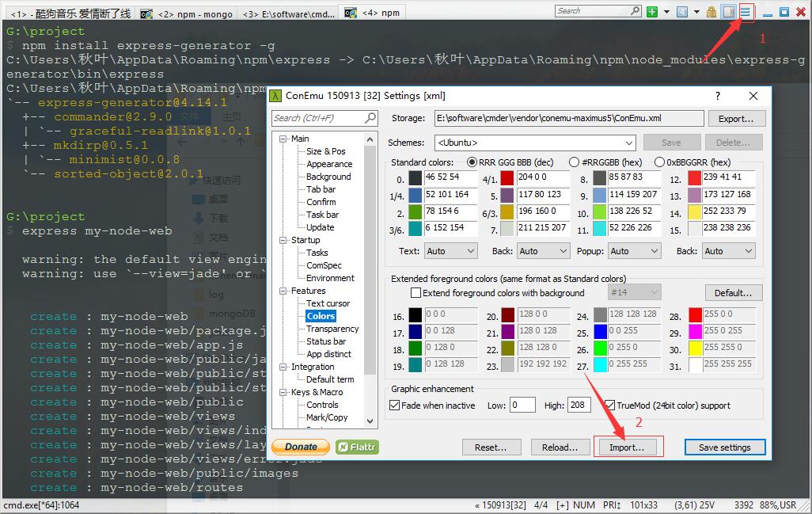Toggle the alternative buffer mode icon in the toolbar
The height and width of the screenshot is (514, 812).
pyautogui.click(x=729, y=11)
